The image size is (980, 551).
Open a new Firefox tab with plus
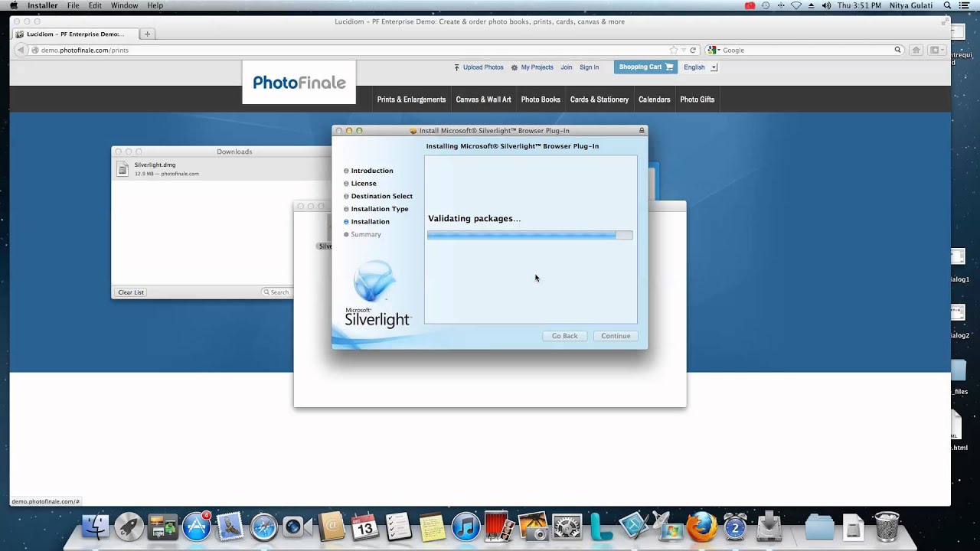click(x=147, y=34)
